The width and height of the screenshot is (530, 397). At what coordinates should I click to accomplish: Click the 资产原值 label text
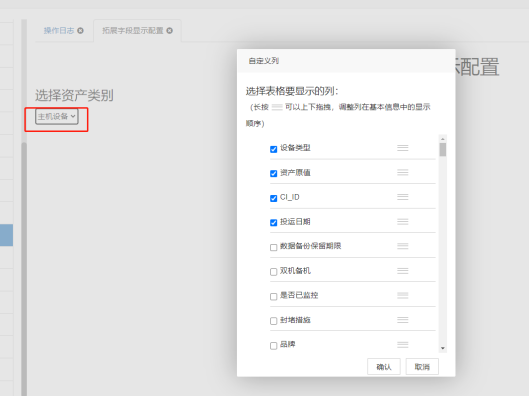tap(295, 173)
